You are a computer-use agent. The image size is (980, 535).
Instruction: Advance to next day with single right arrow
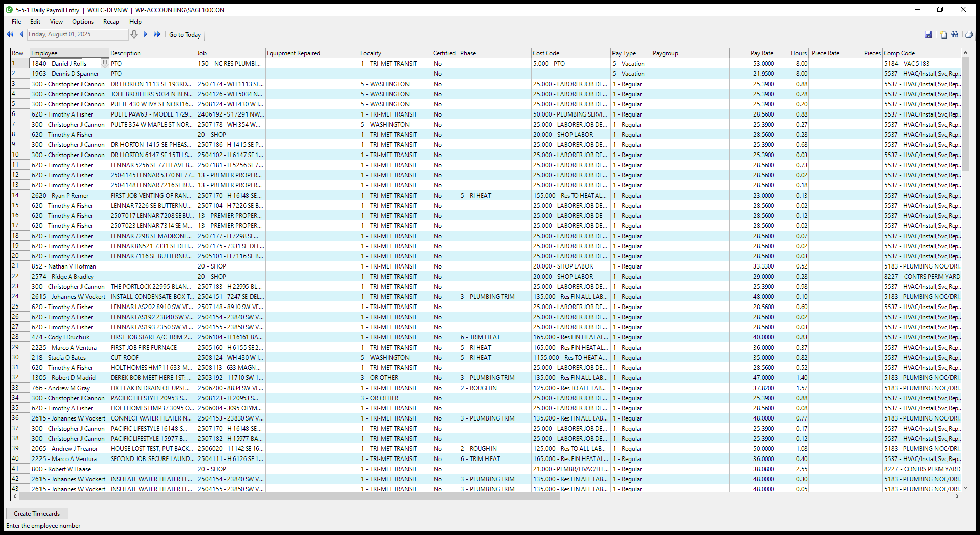point(146,34)
